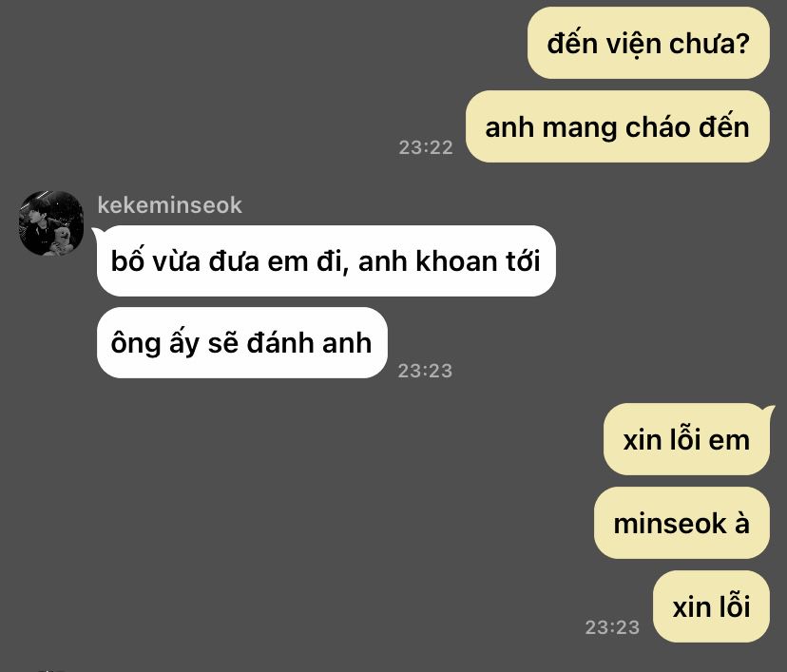The height and width of the screenshot is (672, 787).
Task: Select the "minseok à" message bubble
Action: (681, 523)
